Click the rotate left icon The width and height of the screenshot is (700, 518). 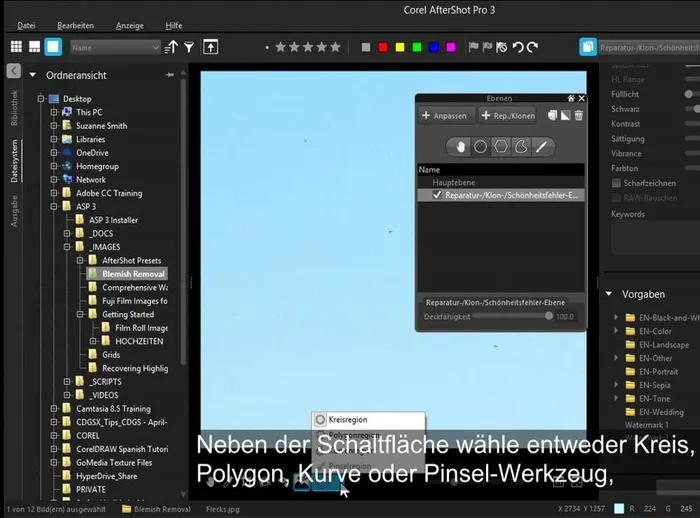[x=516, y=47]
